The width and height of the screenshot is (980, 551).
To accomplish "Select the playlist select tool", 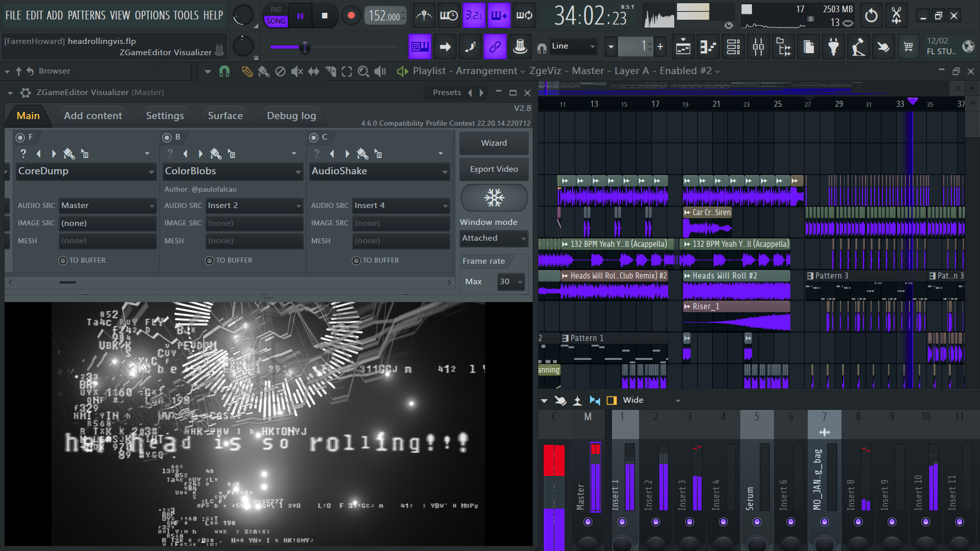I will click(347, 72).
